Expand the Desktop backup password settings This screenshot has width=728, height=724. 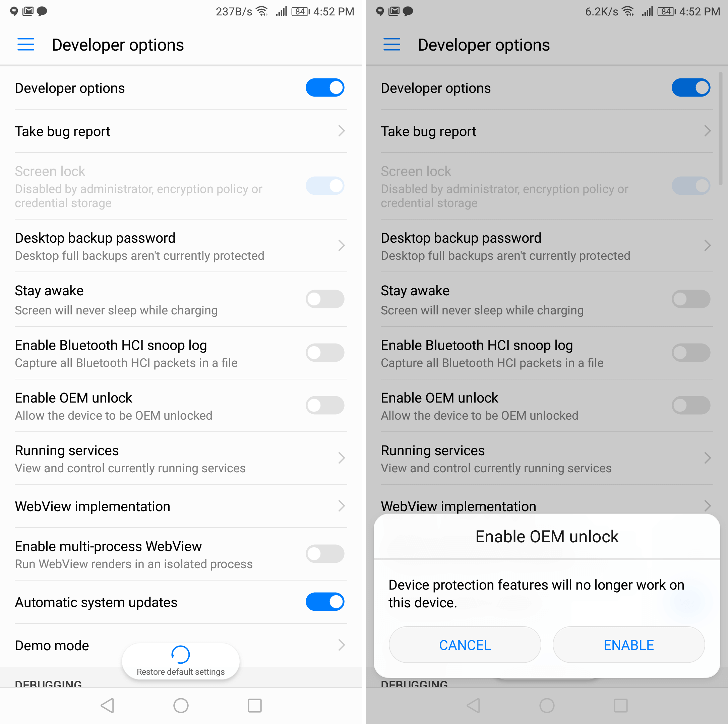point(182,246)
